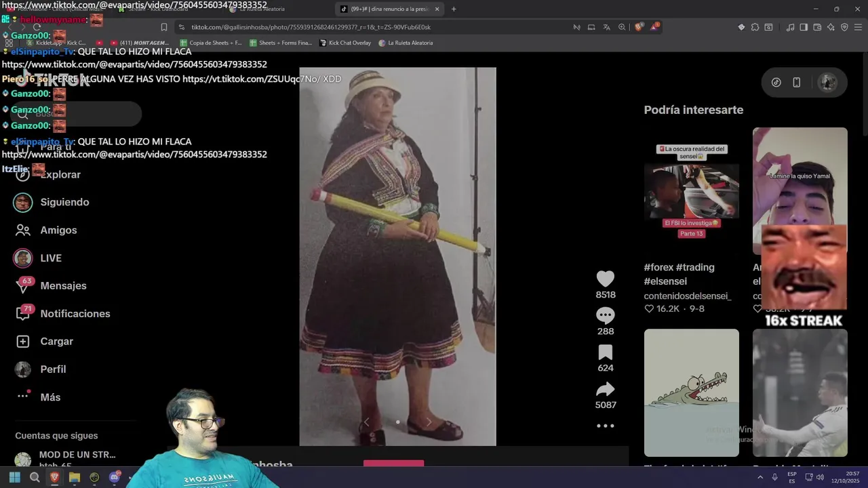Image resolution: width=868 pixels, height=488 pixels.
Task: Open the browser extensions puzzle icon
Action: 755,27
